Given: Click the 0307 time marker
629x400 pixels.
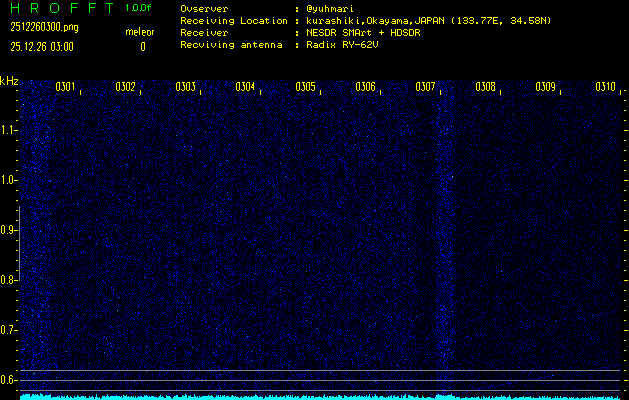Looking at the screenshot, I should click(x=425, y=87).
